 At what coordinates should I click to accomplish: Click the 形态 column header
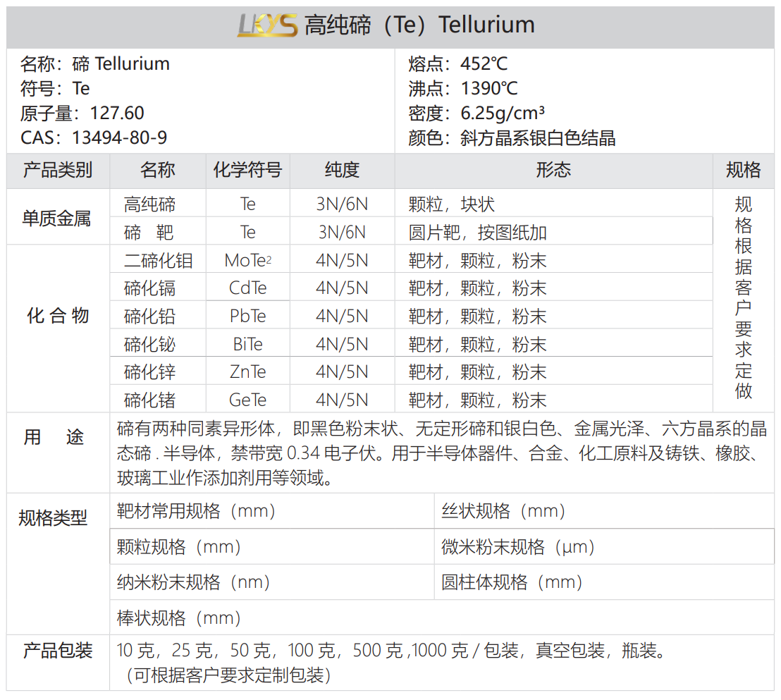coord(553,170)
